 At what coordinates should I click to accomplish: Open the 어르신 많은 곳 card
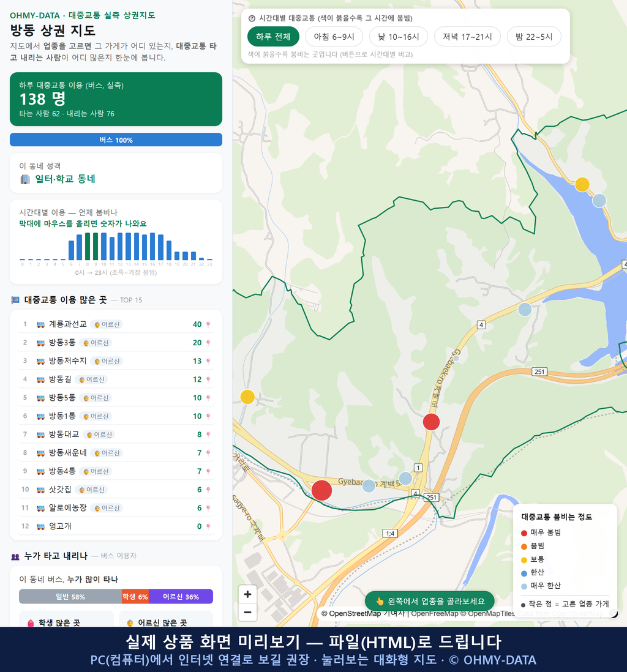(x=165, y=619)
